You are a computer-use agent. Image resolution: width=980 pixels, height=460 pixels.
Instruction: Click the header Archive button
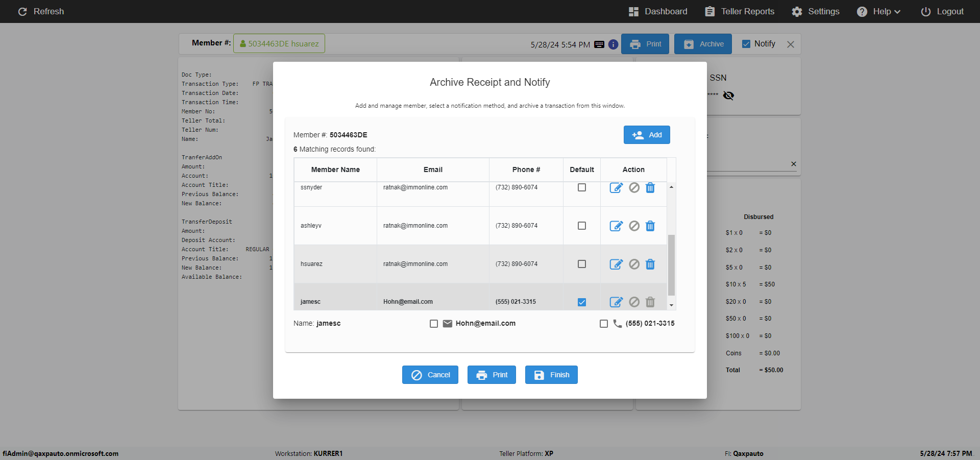point(703,44)
